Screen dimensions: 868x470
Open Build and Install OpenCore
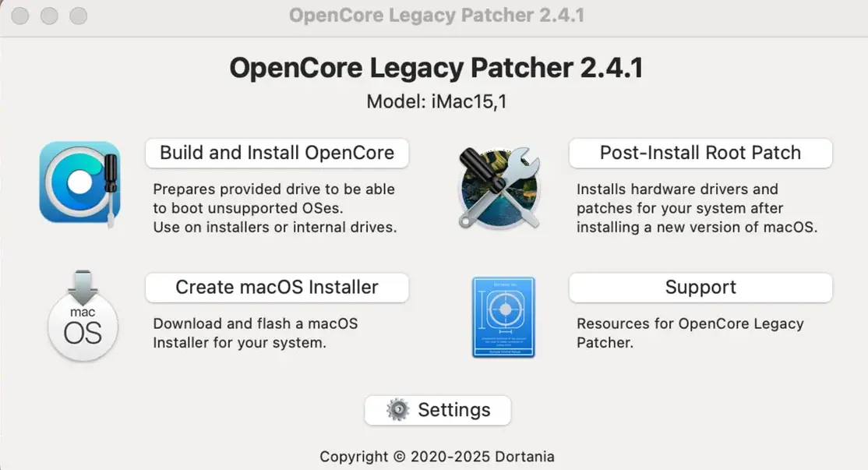pos(277,154)
